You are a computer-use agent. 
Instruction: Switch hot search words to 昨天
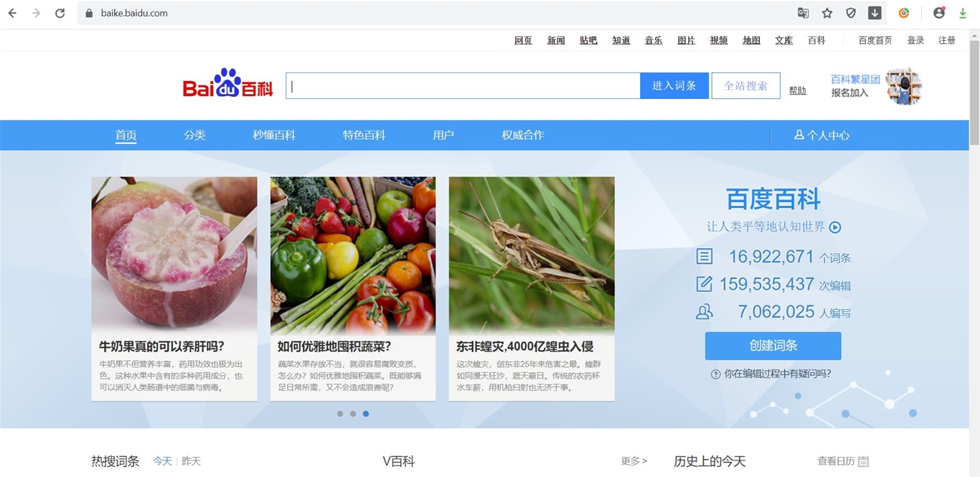(x=191, y=461)
